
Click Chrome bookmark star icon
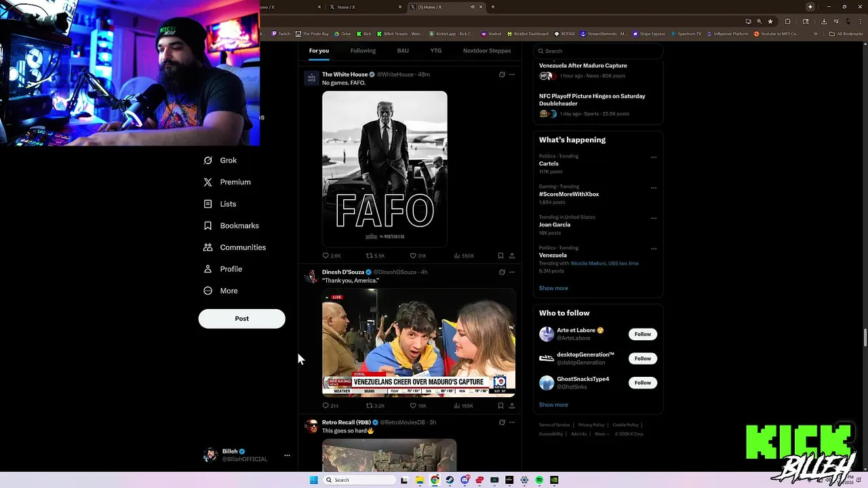770,21
